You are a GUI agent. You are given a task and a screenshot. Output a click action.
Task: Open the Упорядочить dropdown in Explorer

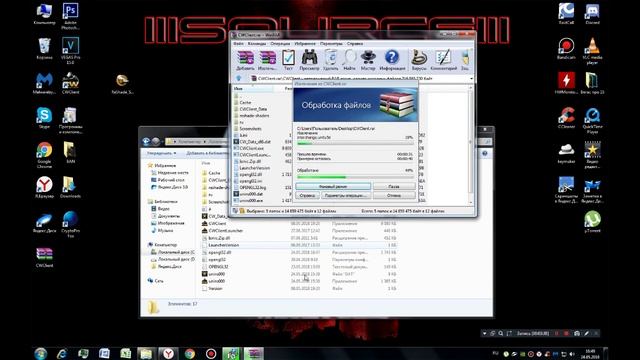tap(161, 153)
